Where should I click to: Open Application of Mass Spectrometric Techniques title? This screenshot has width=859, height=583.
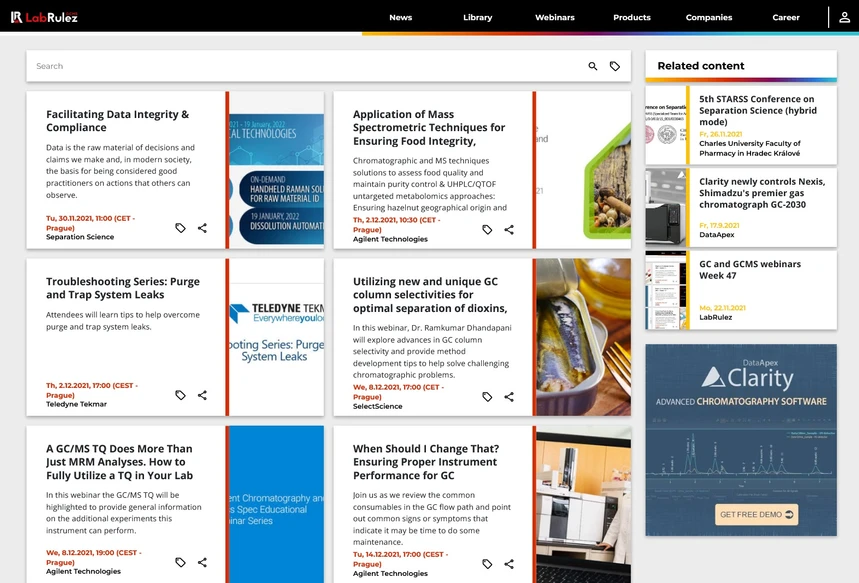click(x=429, y=128)
